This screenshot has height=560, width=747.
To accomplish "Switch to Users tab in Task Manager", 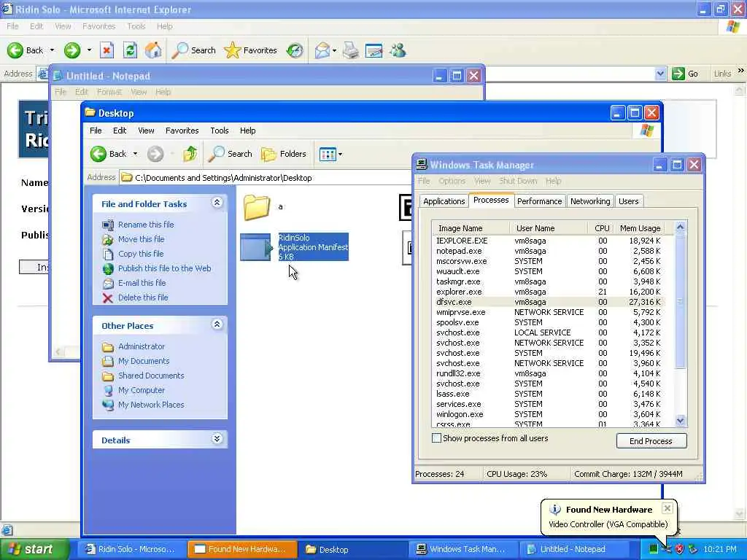I will (x=628, y=201).
